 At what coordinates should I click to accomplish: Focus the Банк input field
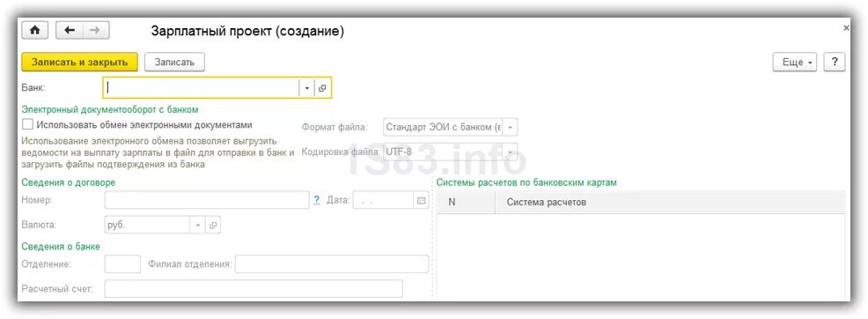202,87
